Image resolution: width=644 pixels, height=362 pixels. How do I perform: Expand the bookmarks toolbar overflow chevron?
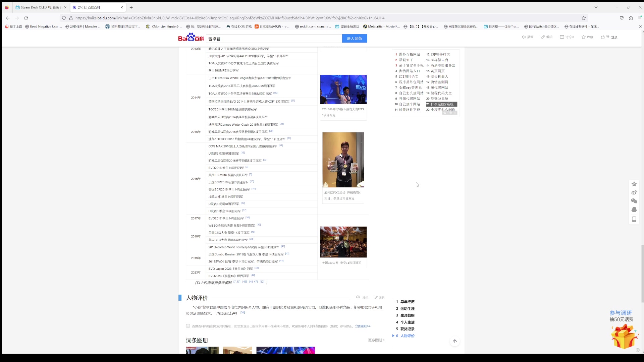click(640, 26)
